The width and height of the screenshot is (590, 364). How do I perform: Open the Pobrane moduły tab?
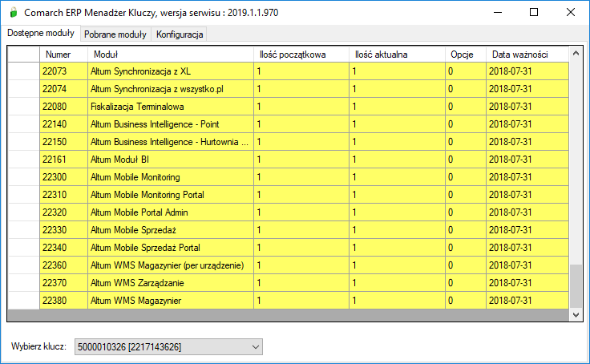coord(115,34)
